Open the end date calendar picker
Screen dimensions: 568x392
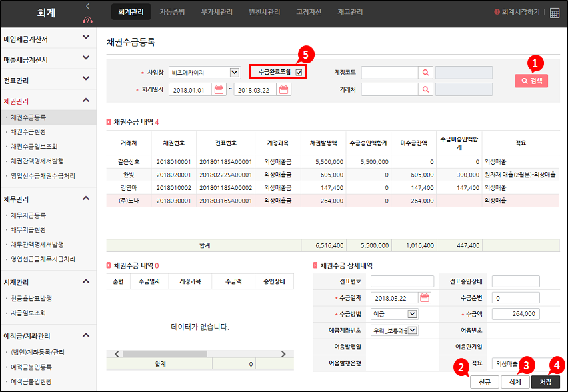click(283, 89)
